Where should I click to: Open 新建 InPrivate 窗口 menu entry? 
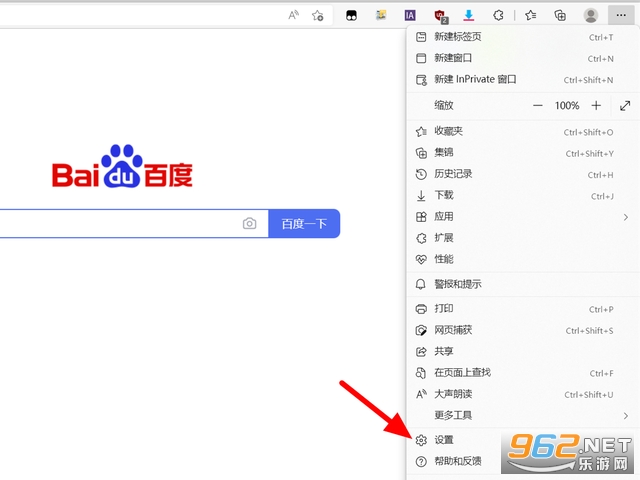(523, 79)
